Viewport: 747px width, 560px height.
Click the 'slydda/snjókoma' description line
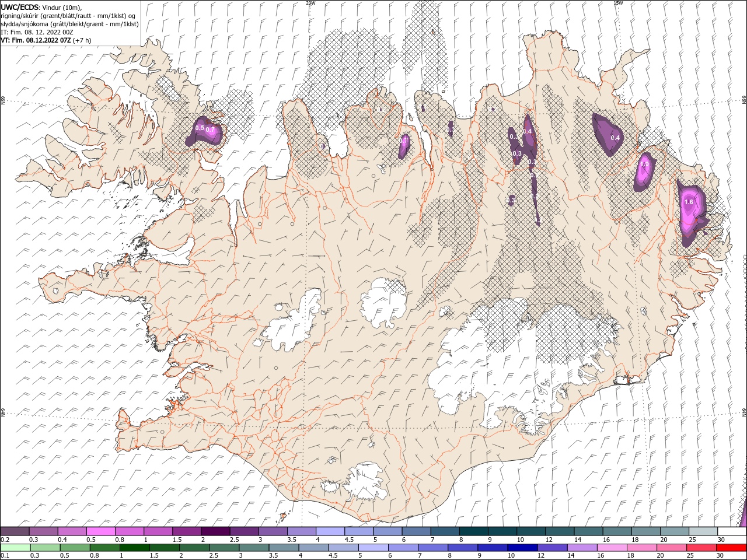pos(69,24)
